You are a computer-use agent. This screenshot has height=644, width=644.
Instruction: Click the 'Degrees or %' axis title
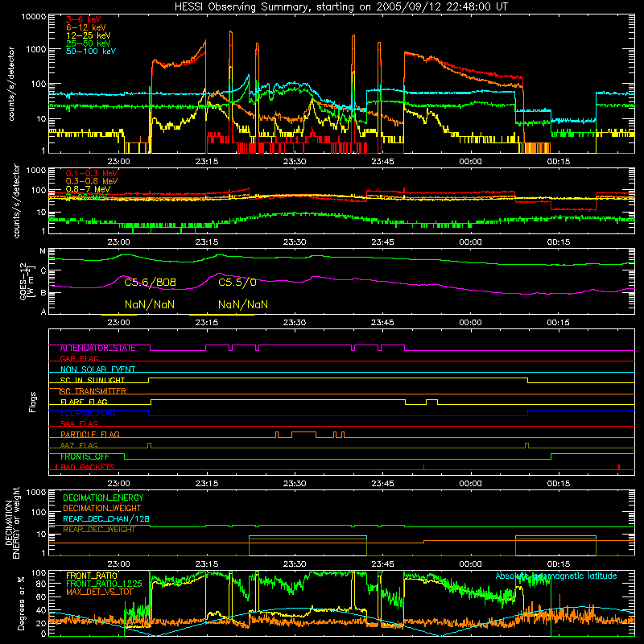[x=21, y=604]
